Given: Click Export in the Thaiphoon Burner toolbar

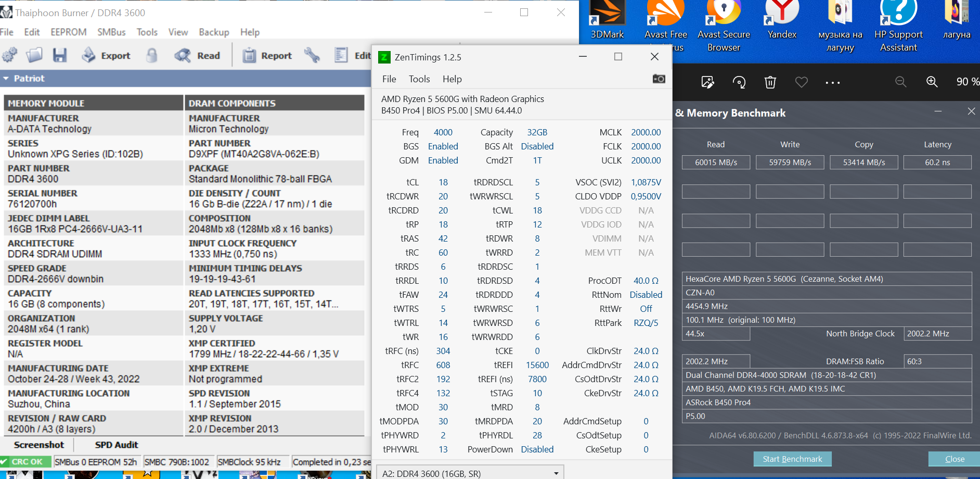Looking at the screenshot, I should (x=106, y=55).
